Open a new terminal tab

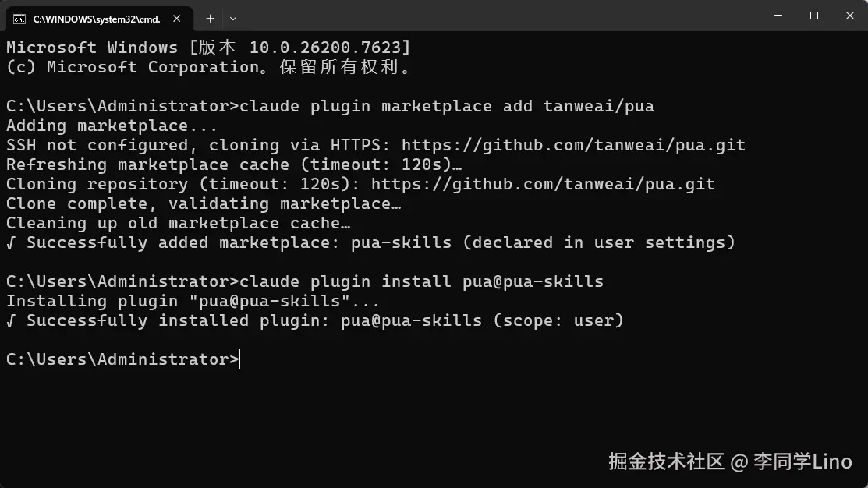pyautogui.click(x=210, y=18)
